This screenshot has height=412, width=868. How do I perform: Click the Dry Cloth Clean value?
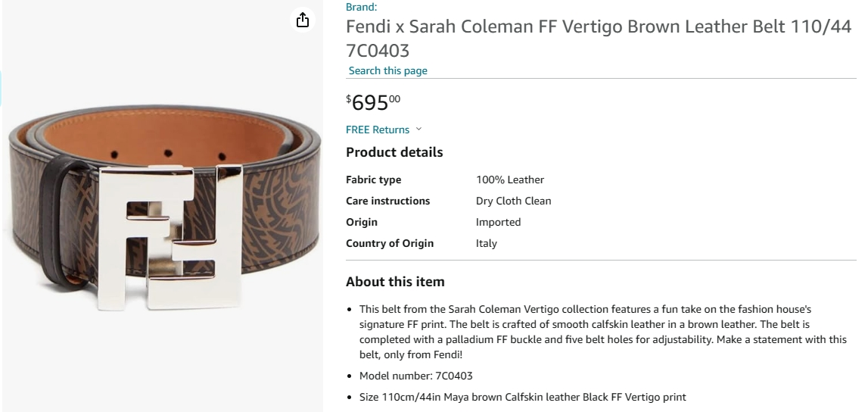click(513, 201)
